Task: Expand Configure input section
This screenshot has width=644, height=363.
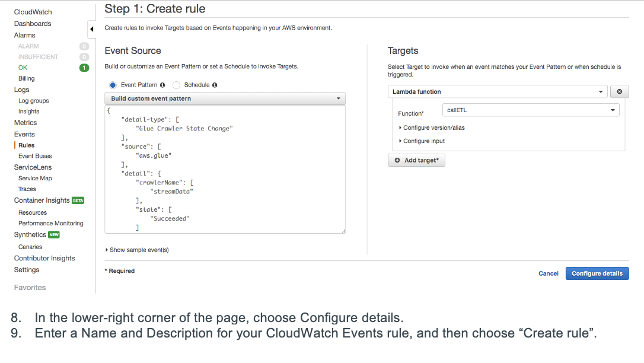Action: 423,141
